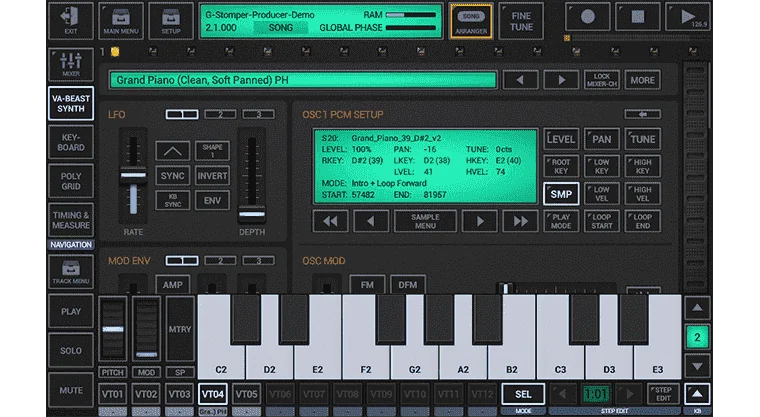Select LFO 1 tab

point(182,114)
